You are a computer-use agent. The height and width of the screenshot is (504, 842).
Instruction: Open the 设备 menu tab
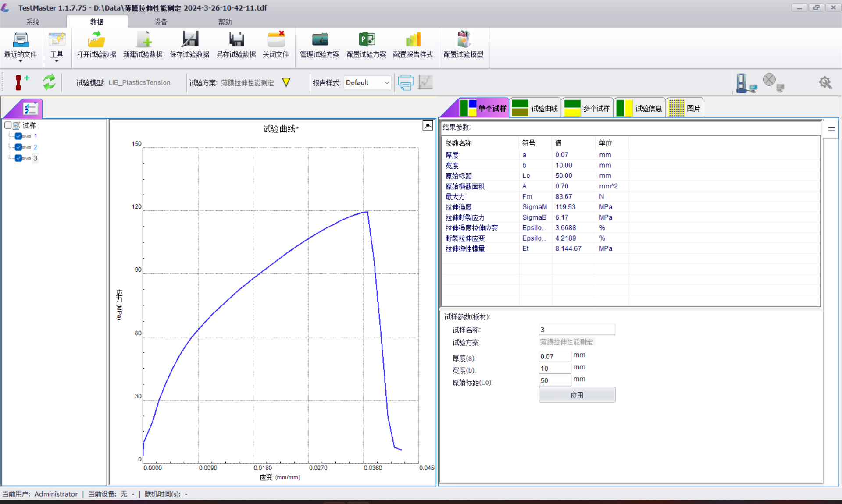coord(161,22)
